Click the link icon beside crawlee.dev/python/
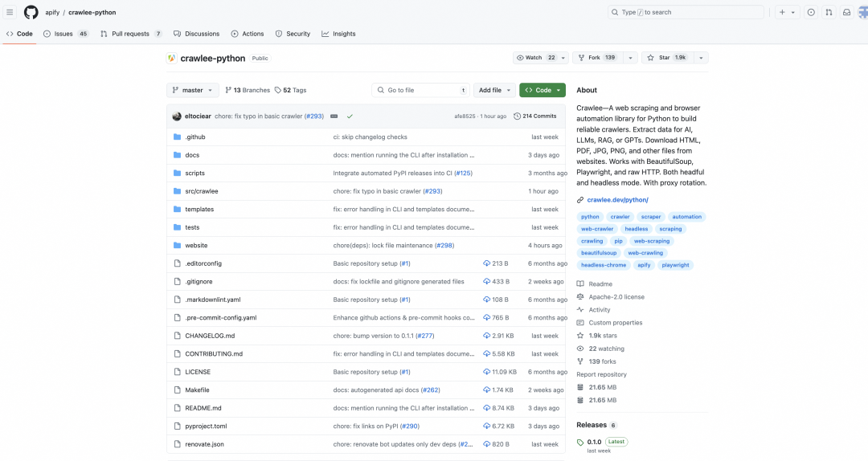The height and width of the screenshot is (461, 868). [580, 200]
